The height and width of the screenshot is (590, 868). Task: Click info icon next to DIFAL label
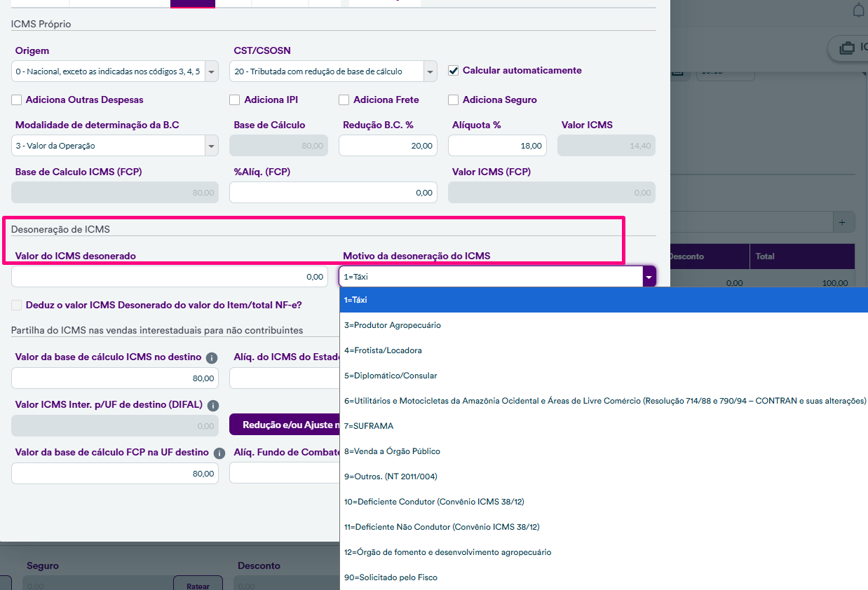(213, 405)
